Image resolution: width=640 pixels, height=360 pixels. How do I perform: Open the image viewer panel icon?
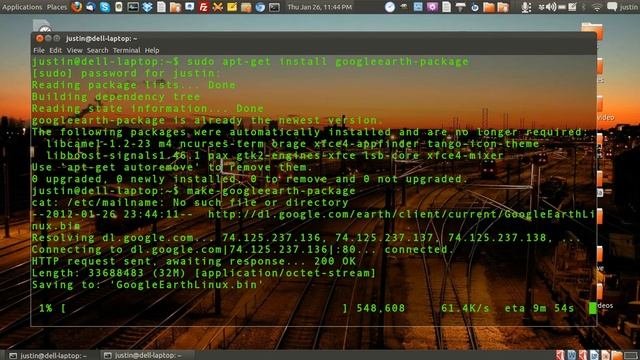418,7
